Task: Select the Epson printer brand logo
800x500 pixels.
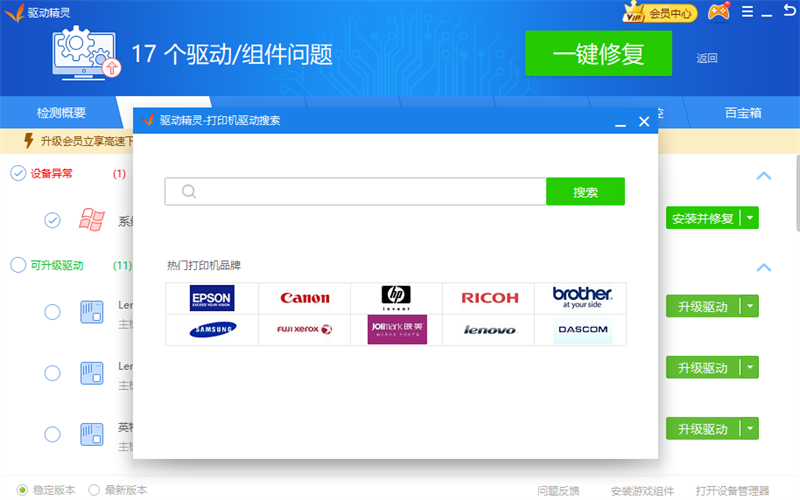Action: click(212, 298)
